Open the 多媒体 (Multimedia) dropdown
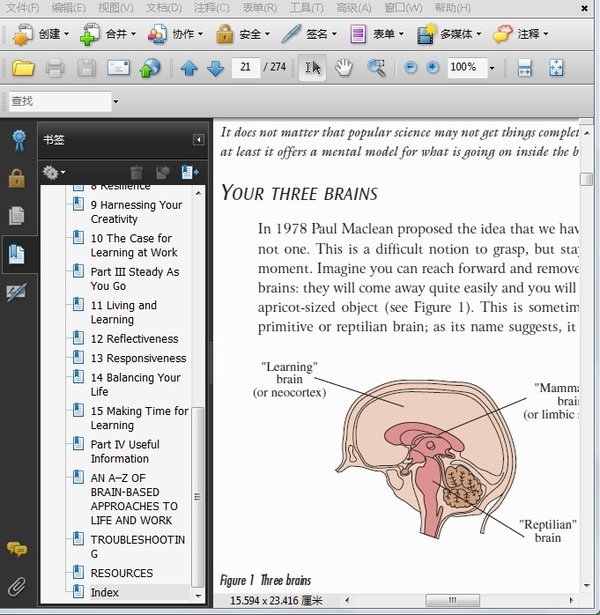The image size is (600, 615). click(449, 35)
